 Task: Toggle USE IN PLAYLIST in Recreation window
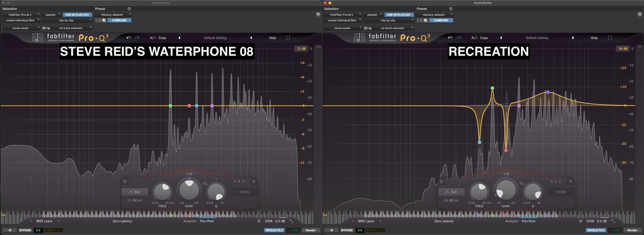click(x=399, y=15)
